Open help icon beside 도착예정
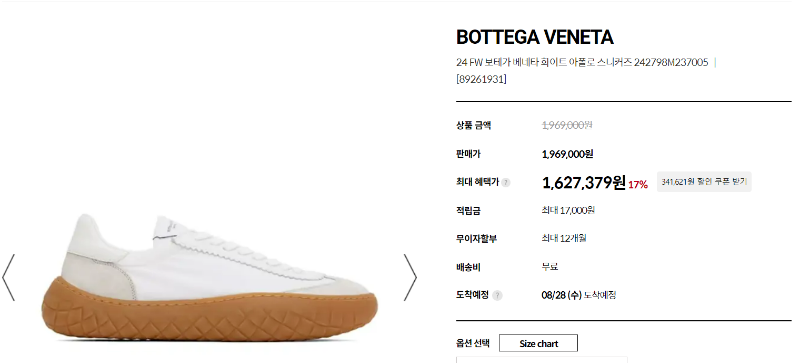This screenshot has width=800, height=363. tap(497, 296)
